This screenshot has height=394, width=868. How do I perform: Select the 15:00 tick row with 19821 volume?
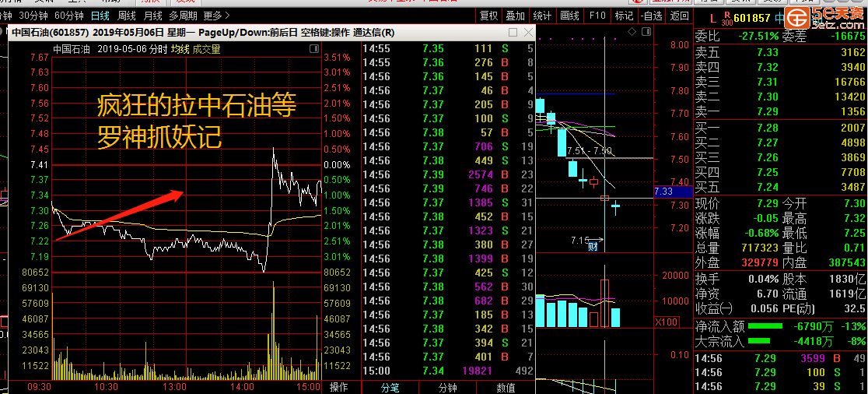(448, 370)
